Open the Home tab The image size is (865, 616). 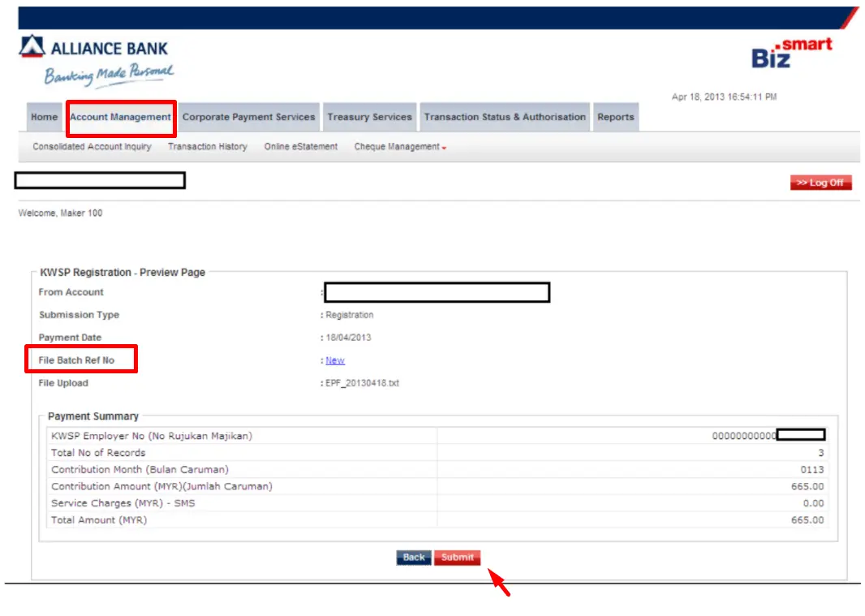(x=44, y=117)
